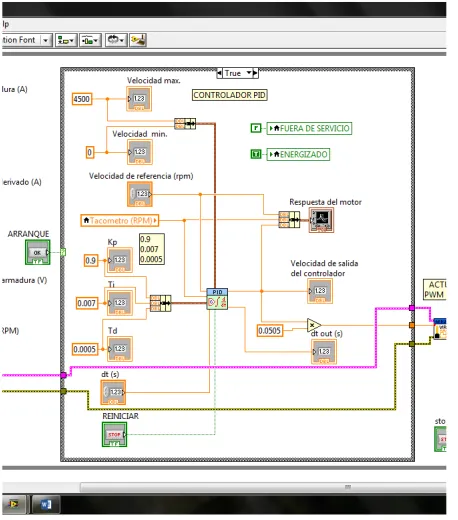The height and width of the screenshot is (520, 458).
Task: Open the Align Objects toolbar menu
Action: point(66,40)
